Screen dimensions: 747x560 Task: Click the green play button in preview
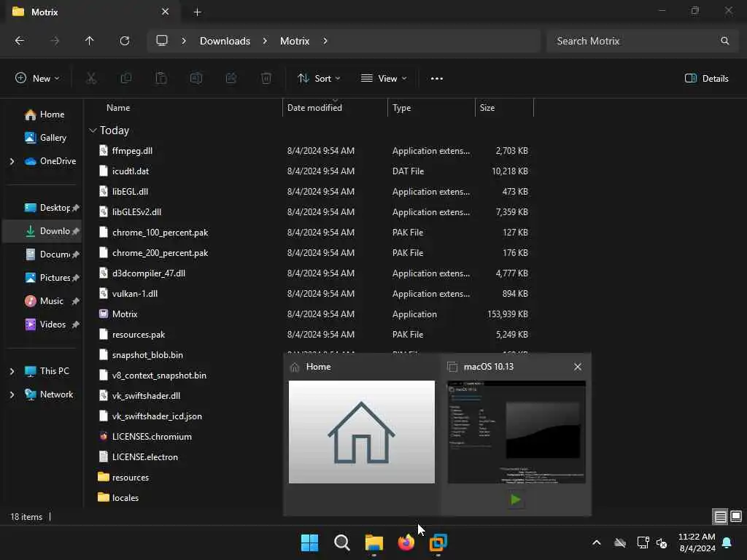[x=515, y=499]
